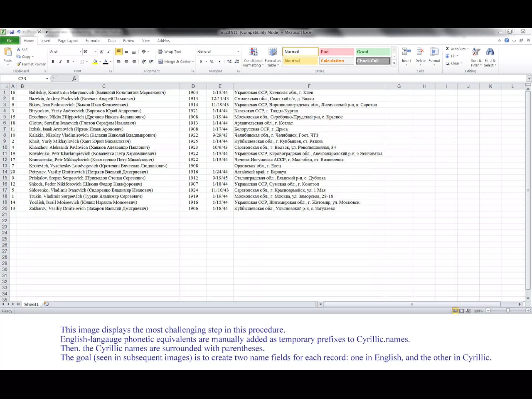Switch to the Review tab
The height and width of the screenshot is (399, 532).
click(129, 41)
